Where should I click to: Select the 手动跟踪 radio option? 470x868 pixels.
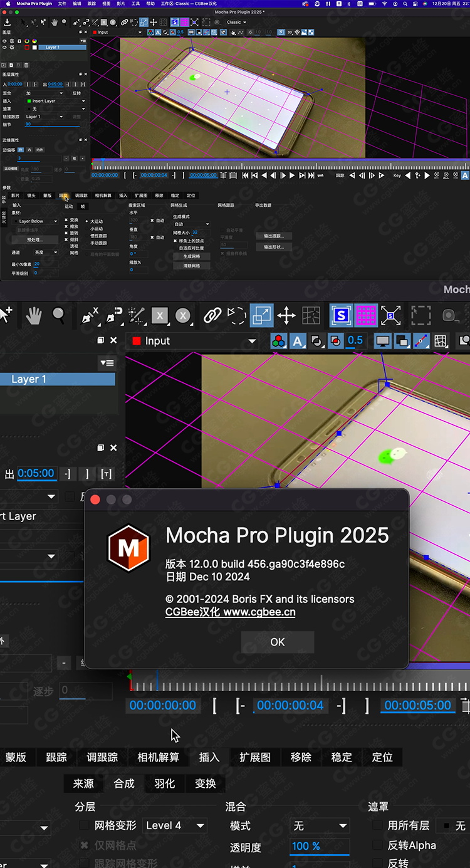86,243
